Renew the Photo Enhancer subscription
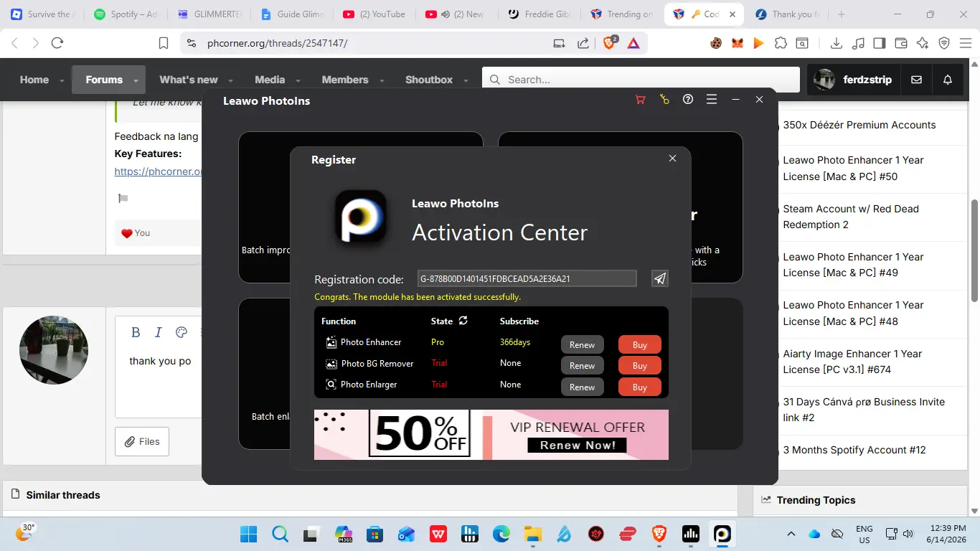The width and height of the screenshot is (980, 551). (x=582, y=344)
